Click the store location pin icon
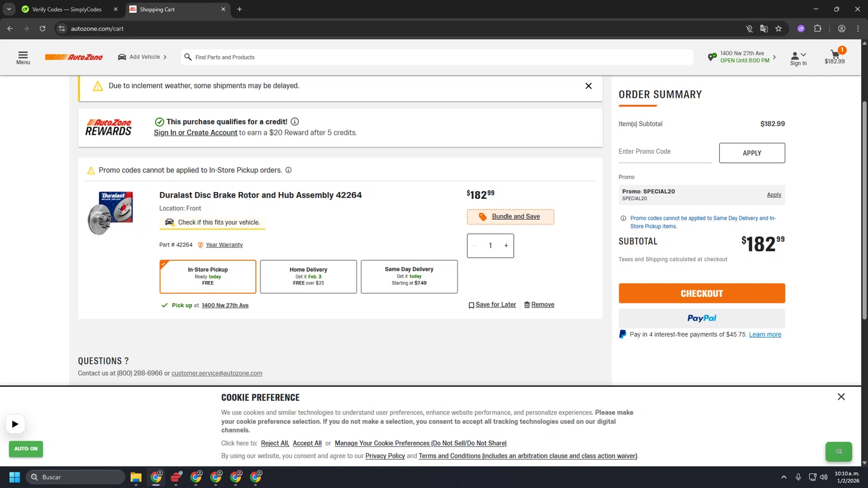Screen dimensions: 868x488 [712, 57]
